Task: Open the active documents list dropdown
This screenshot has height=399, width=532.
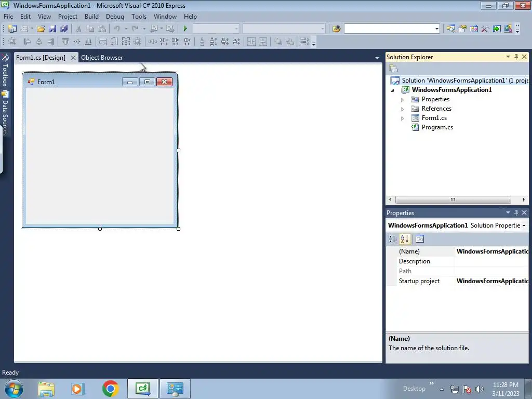Action: [x=377, y=58]
